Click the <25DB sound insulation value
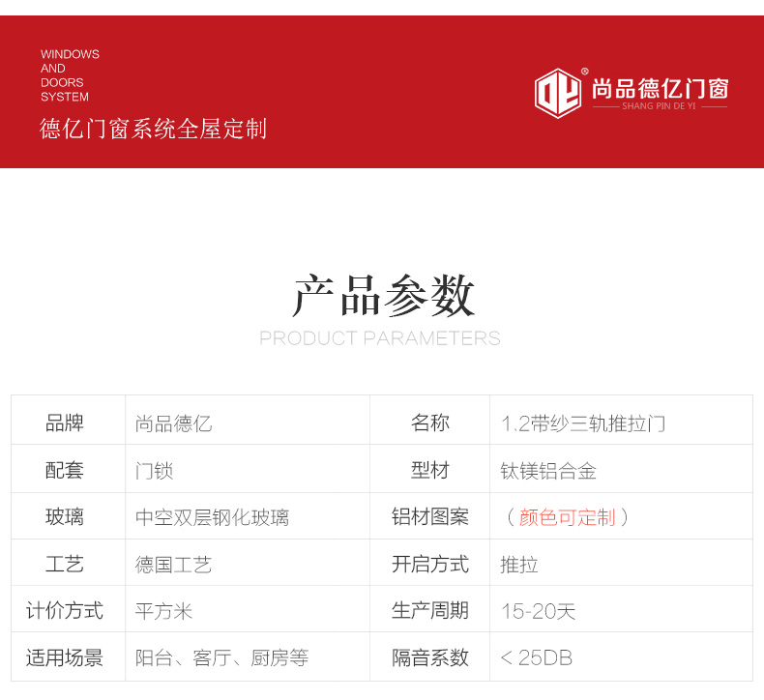 click(537, 658)
